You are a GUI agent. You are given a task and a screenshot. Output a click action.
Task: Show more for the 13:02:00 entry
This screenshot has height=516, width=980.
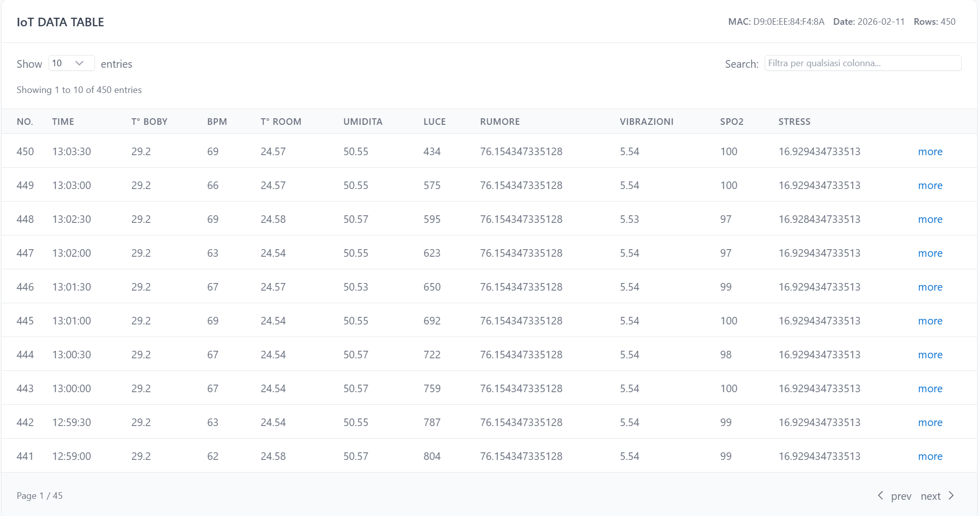pyautogui.click(x=930, y=253)
